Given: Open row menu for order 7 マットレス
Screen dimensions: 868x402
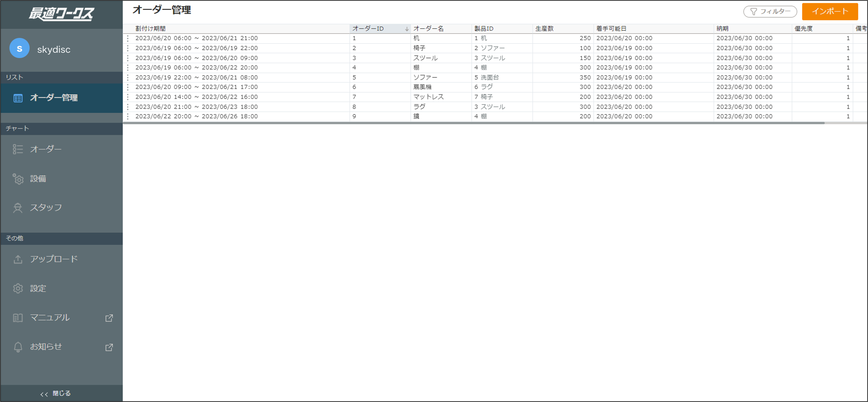Looking at the screenshot, I should 128,97.
